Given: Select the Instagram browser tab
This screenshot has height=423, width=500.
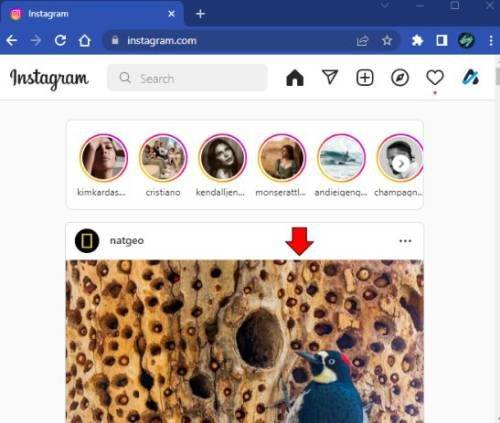Looking at the screenshot, I should click(x=92, y=14).
